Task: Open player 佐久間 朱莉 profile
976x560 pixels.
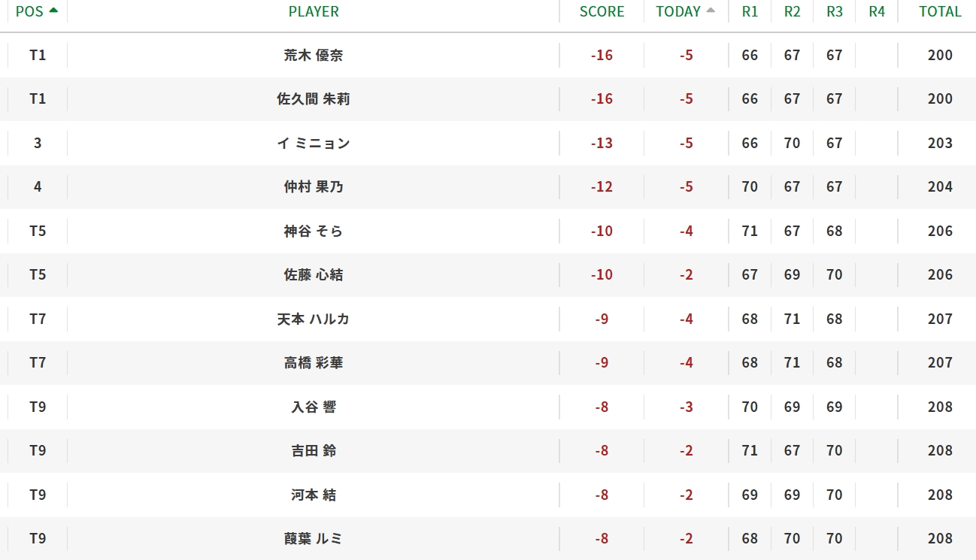Action: tap(314, 99)
